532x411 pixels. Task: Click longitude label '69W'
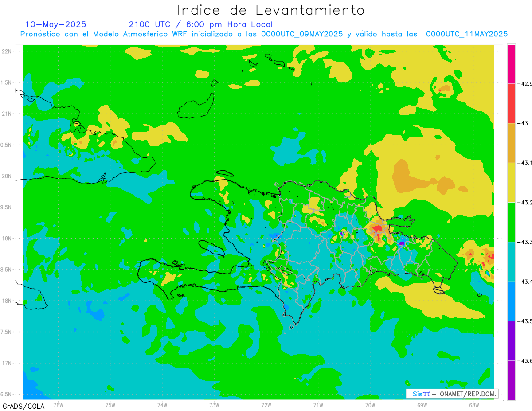pyautogui.click(x=422, y=405)
